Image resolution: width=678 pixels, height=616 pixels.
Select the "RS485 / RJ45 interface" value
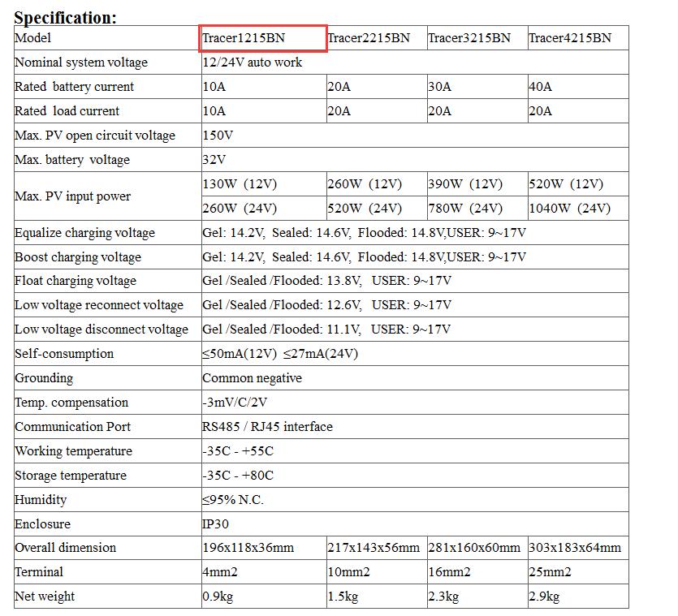(x=268, y=427)
